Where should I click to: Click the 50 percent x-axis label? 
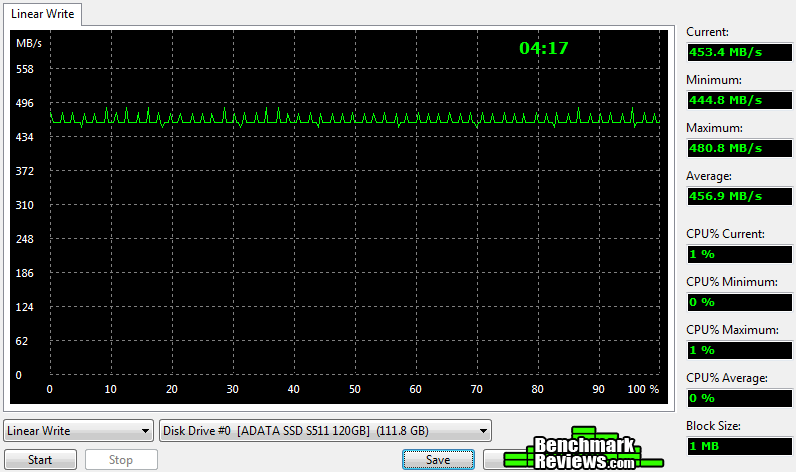point(354,389)
